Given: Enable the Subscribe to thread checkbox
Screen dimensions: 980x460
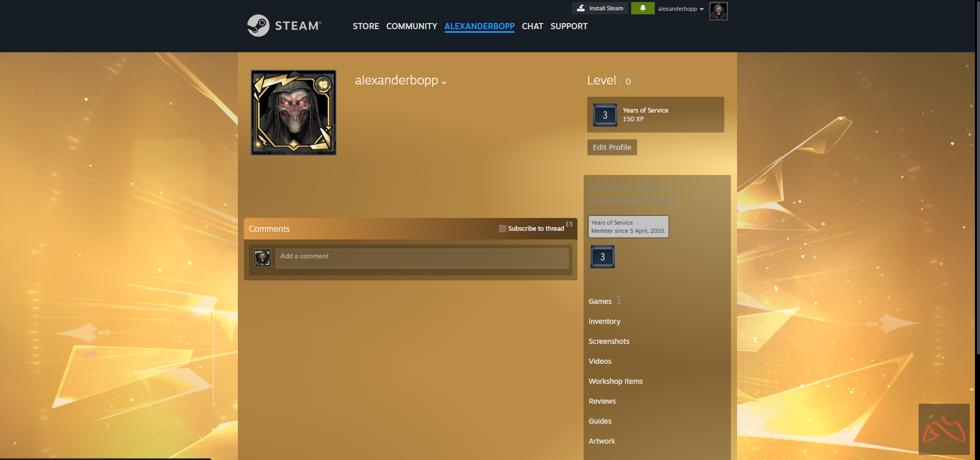Looking at the screenshot, I should [502, 229].
